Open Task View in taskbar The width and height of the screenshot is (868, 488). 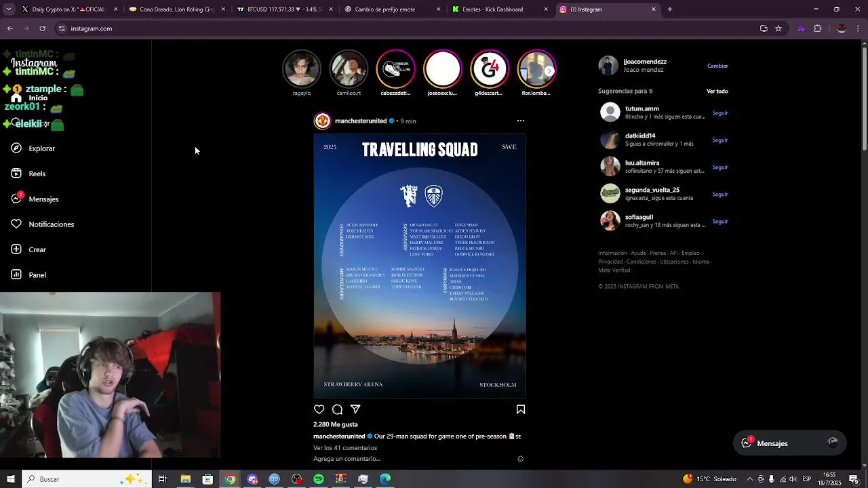(x=163, y=479)
